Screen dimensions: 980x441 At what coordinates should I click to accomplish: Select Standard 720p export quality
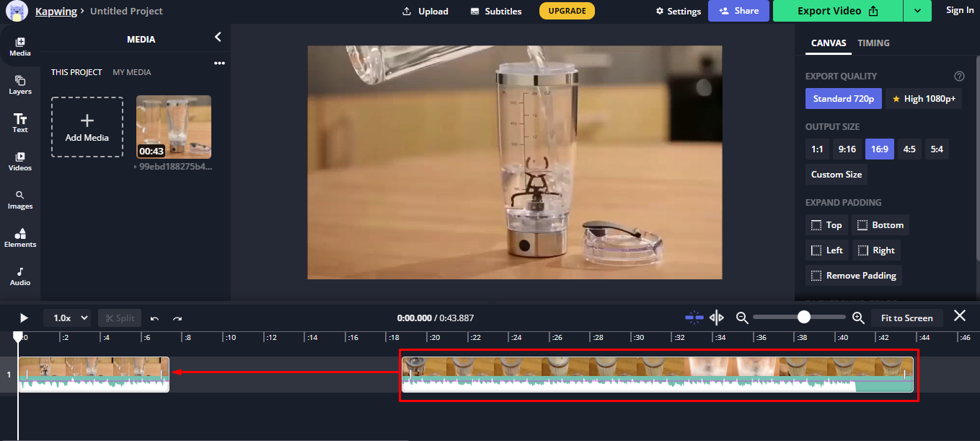click(843, 98)
